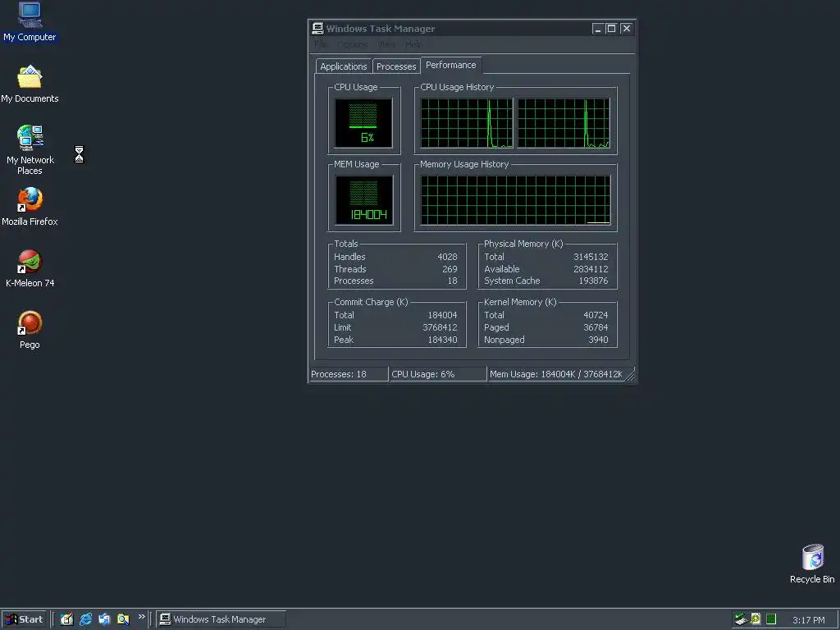Click Safely Remove Hardware tray icon
Screen dimensions: 840x630
[x=741, y=619]
